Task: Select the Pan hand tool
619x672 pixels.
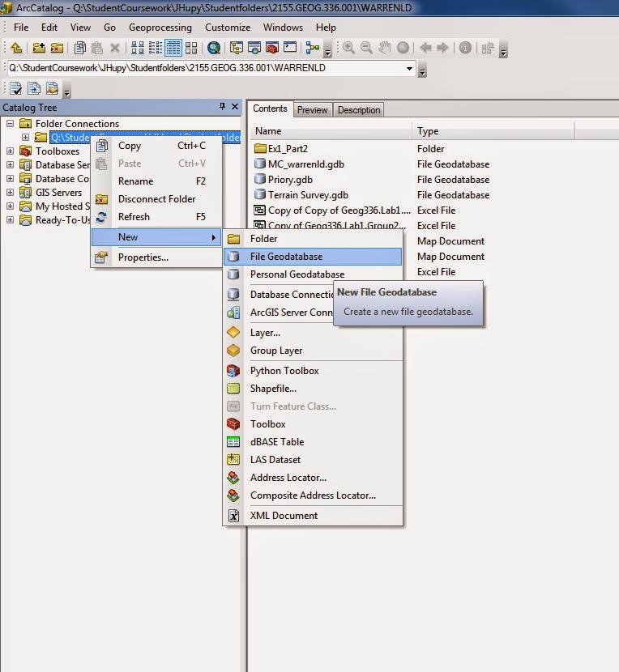Action: pyautogui.click(x=384, y=48)
